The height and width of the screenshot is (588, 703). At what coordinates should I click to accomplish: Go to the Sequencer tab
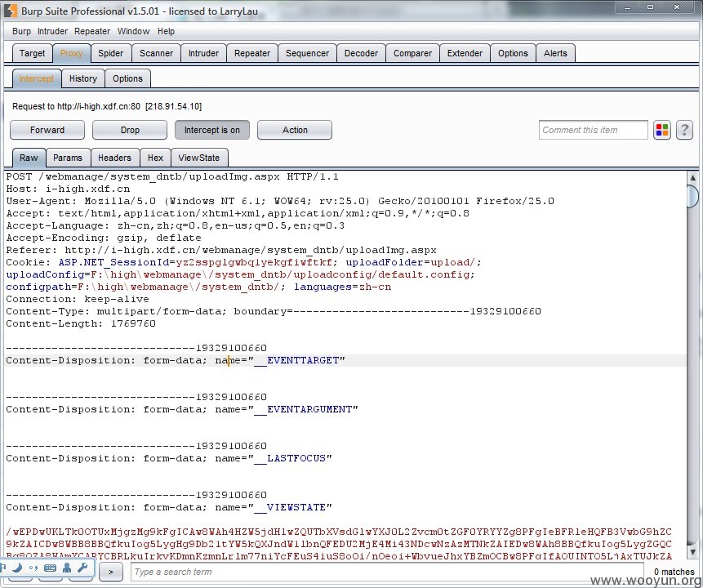click(x=307, y=53)
